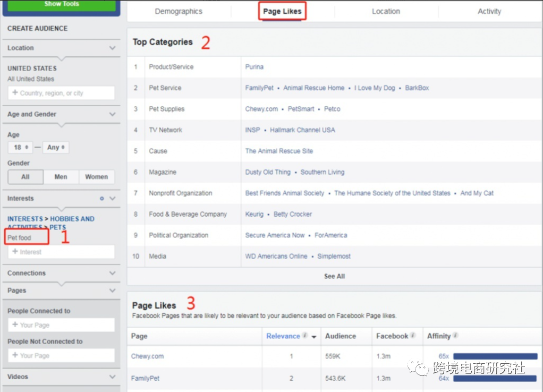Click the Relevance info icon
The width and height of the screenshot is (543, 392).
pos(305,335)
